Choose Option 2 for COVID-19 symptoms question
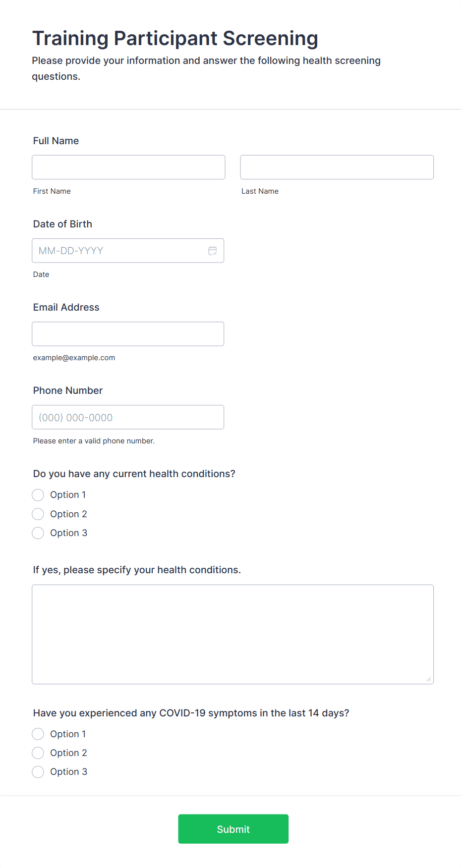Image resolution: width=461 pixels, height=868 pixels. 38,753
